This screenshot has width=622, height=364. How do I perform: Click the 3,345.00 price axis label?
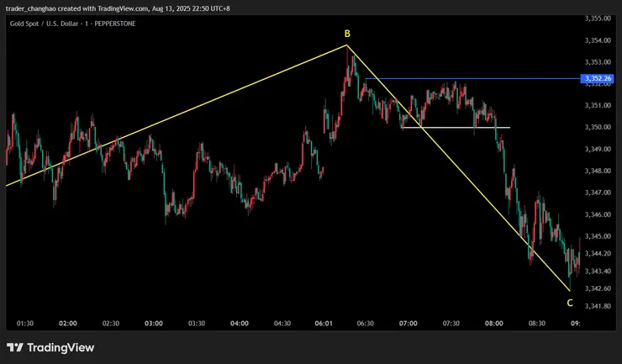(x=598, y=236)
